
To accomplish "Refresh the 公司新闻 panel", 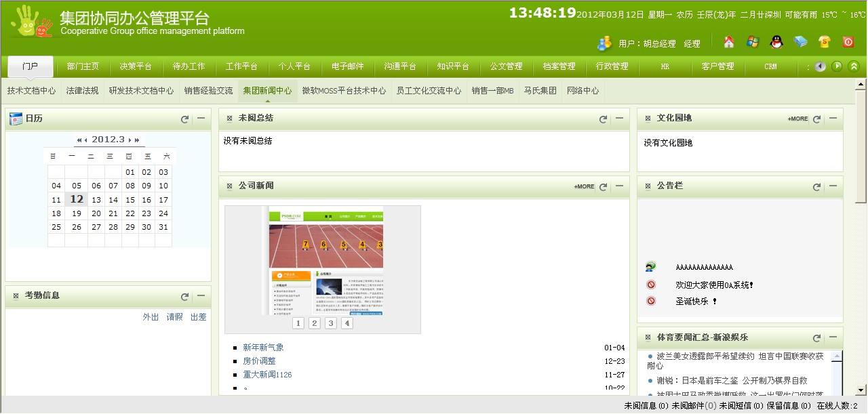I will pyautogui.click(x=603, y=187).
